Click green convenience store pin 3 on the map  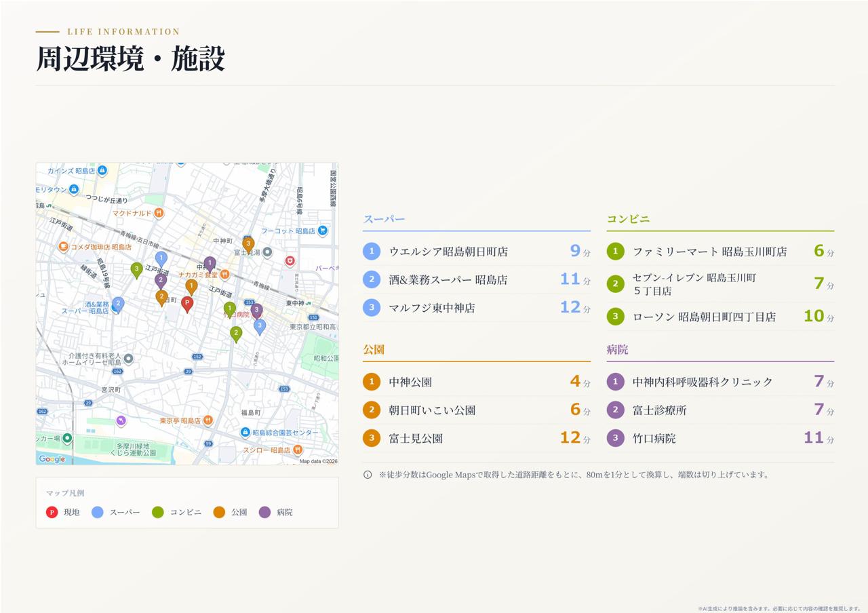click(137, 270)
